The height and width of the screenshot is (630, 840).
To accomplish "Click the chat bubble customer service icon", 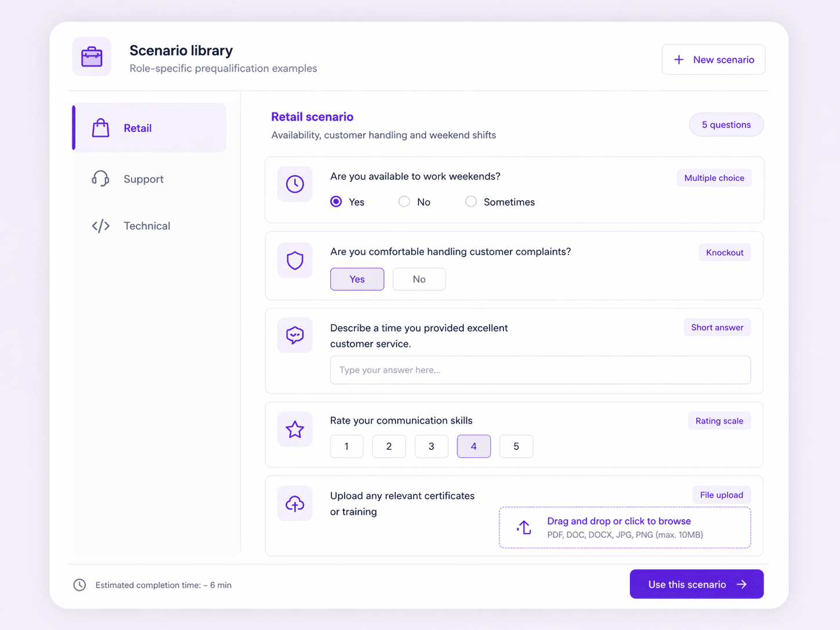I will [295, 335].
